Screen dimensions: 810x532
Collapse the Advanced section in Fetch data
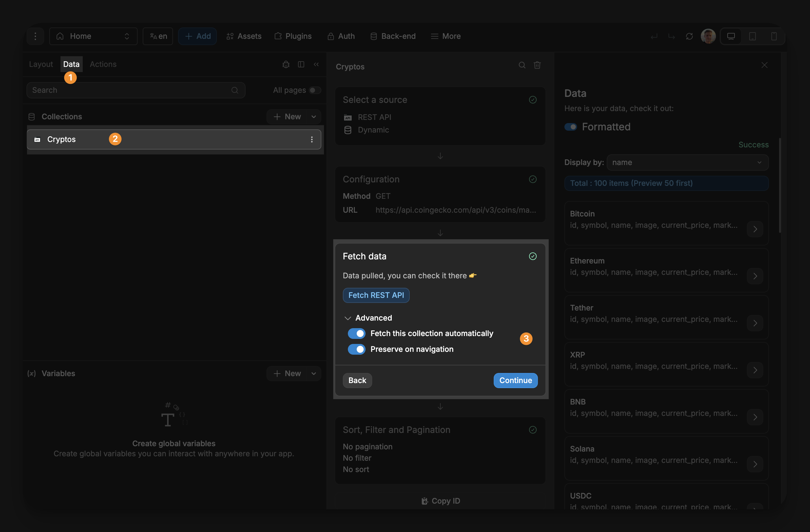348,318
